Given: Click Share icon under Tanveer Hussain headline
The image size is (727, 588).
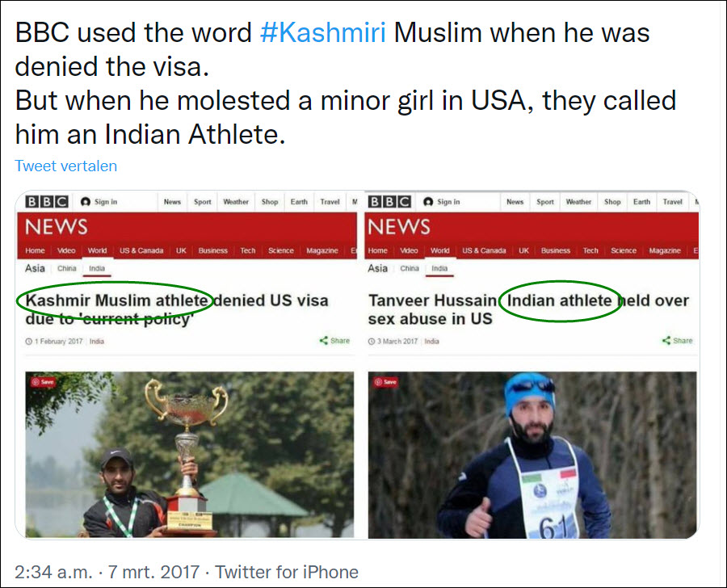Looking at the screenshot, I should 666,341.
